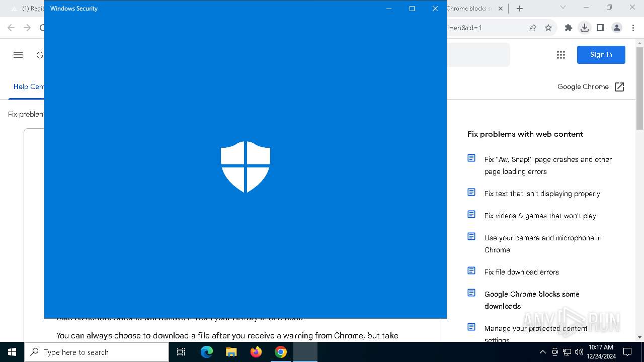Open the Google Chrome external link
The width and height of the screenshot is (644, 362).
click(x=591, y=87)
